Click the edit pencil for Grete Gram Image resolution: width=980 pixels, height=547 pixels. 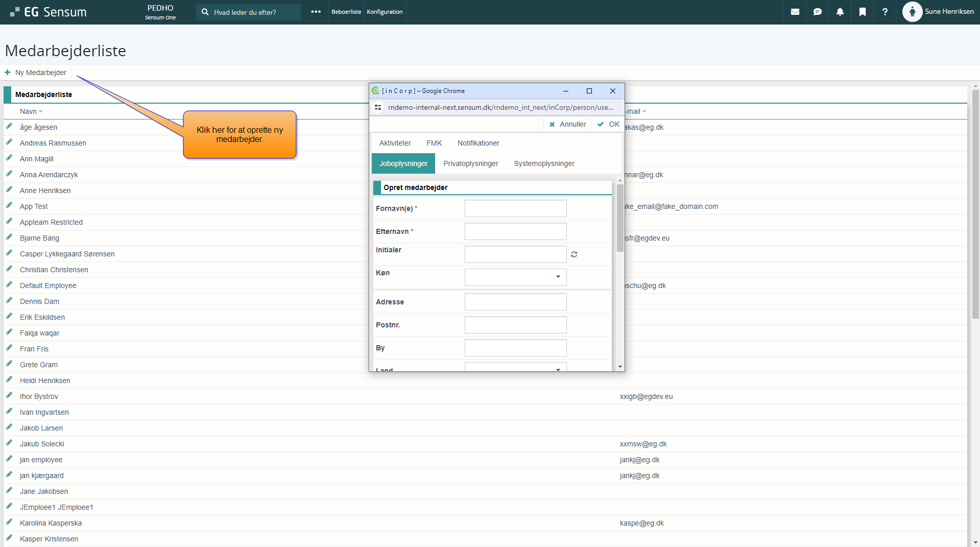click(x=9, y=364)
